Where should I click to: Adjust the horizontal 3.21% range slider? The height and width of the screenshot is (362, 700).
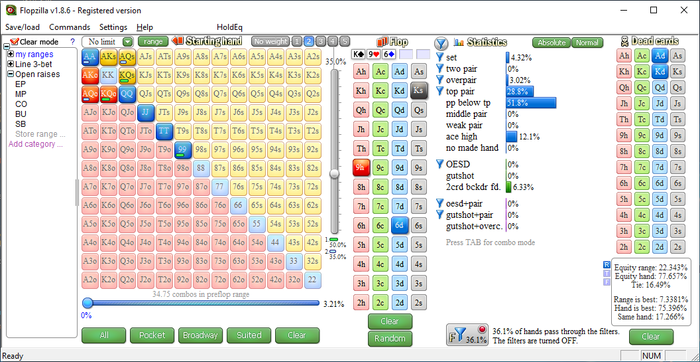[x=88, y=303]
